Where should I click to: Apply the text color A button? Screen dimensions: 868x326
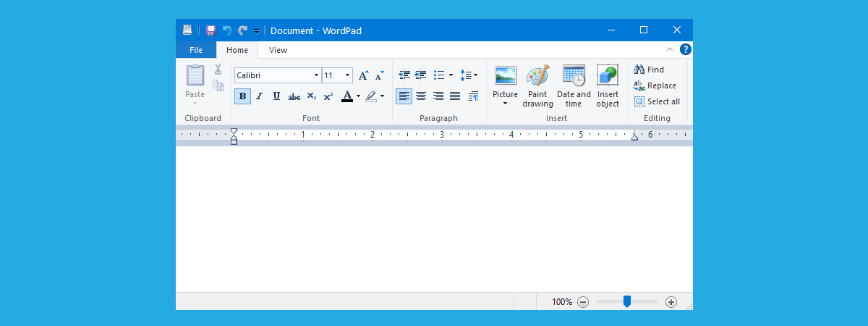coord(347,96)
